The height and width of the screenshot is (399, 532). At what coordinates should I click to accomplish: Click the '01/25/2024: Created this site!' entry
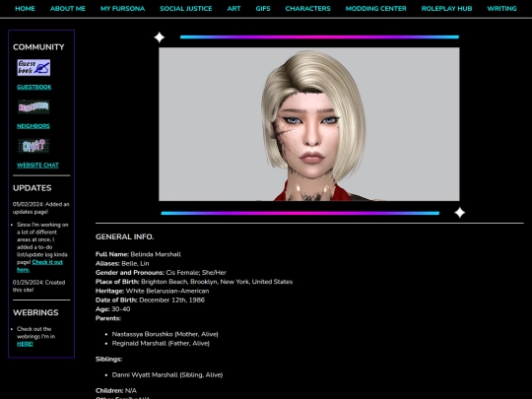[x=38, y=286]
